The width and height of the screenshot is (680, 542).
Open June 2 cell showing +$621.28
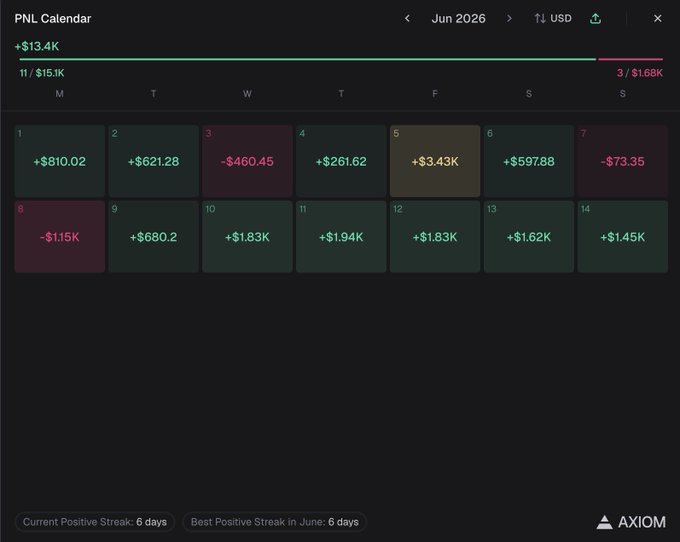click(154, 161)
